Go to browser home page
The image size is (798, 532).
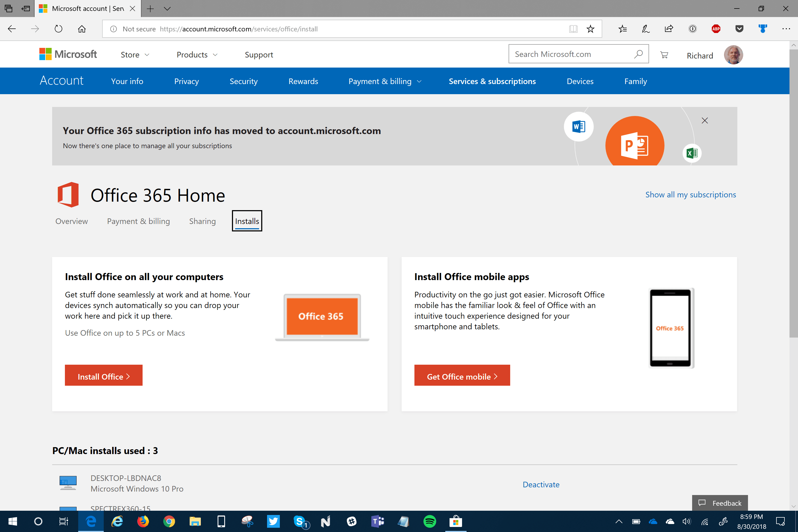(x=82, y=29)
